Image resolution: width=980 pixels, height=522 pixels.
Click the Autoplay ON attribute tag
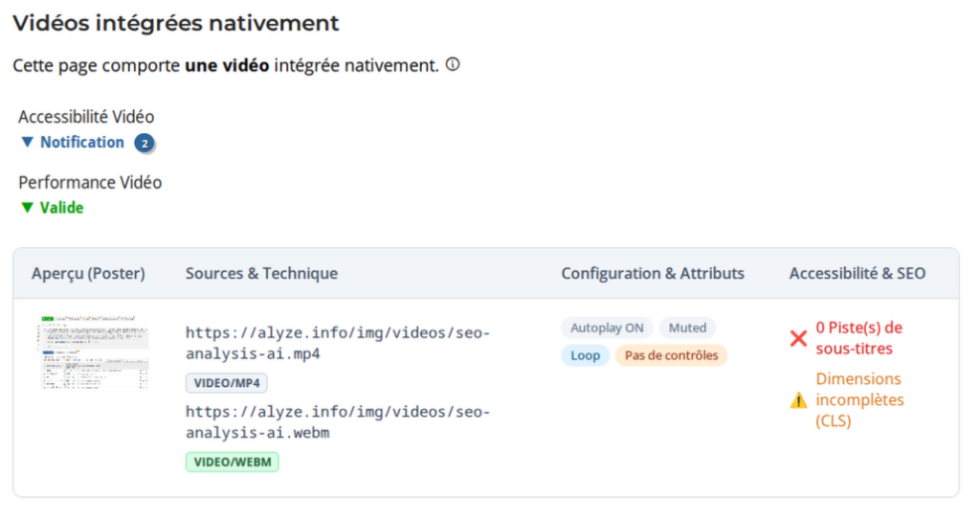click(x=607, y=328)
